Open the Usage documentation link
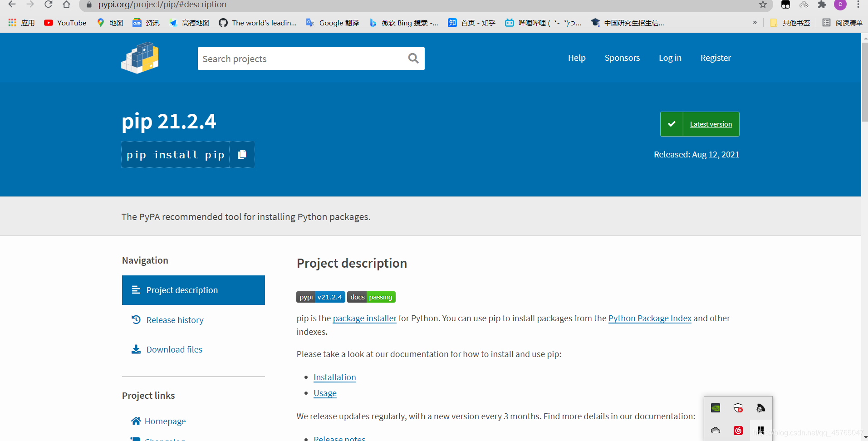Viewport: 868px width, 441px height. [325, 393]
